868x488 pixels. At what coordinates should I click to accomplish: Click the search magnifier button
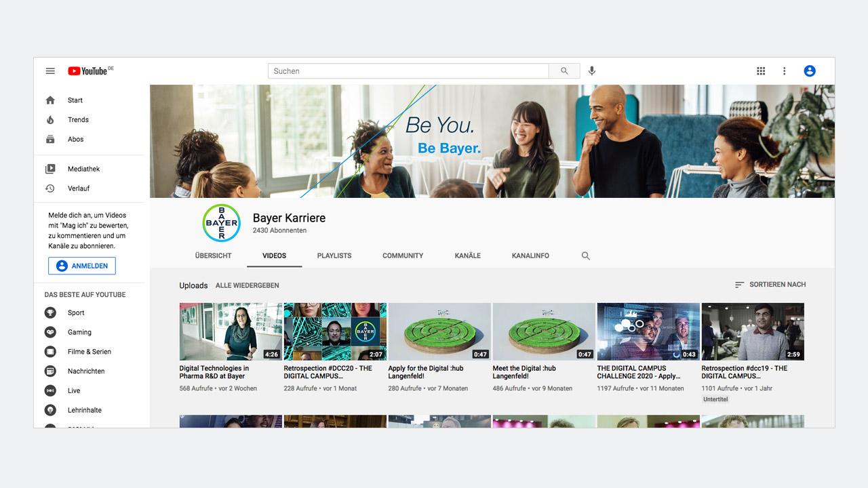pos(564,71)
